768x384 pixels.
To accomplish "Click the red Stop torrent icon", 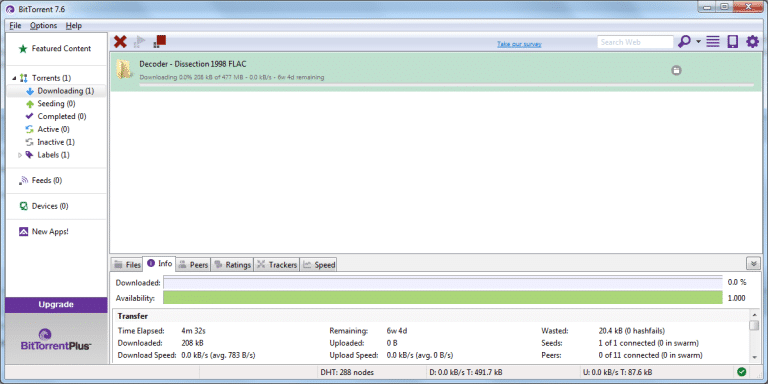I will [160, 42].
